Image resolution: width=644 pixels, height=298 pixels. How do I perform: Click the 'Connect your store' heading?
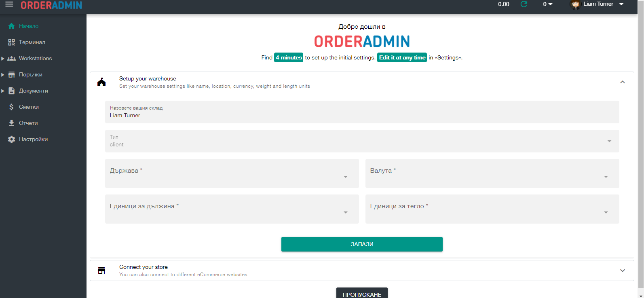(x=144, y=267)
